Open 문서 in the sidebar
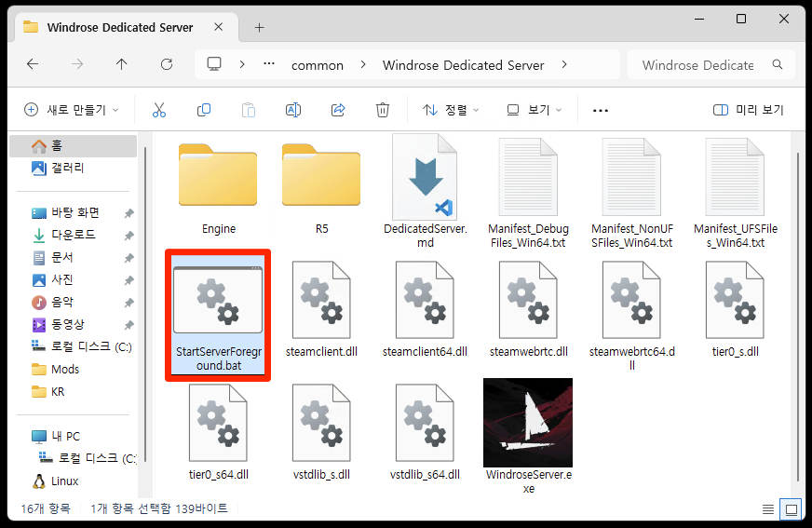The height and width of the screenshot is (528, 812). pyautogui.click(x=73, y=257)
